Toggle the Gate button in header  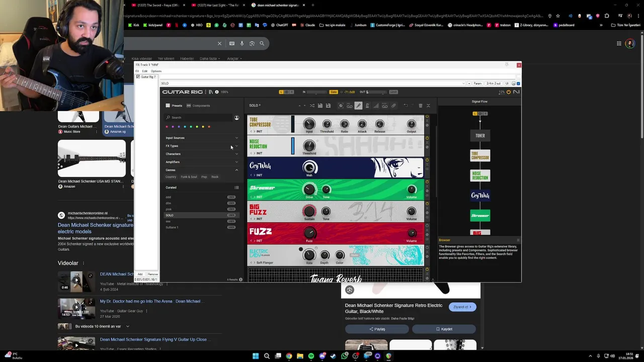tap(334, 92)
